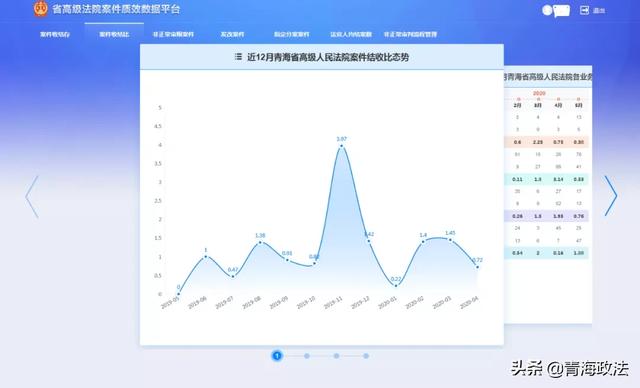Click the 1 data point at 2019-06

(206, 257)
